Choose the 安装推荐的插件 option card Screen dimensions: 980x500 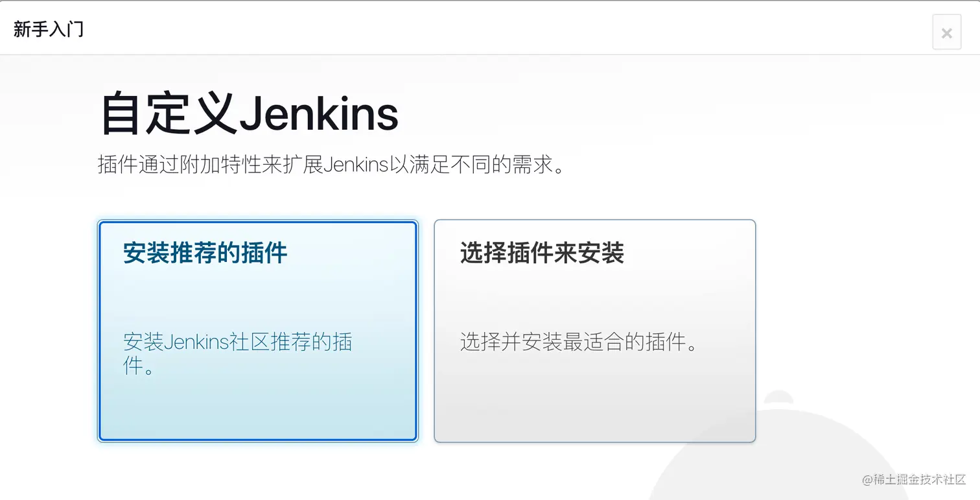(258, 331)
